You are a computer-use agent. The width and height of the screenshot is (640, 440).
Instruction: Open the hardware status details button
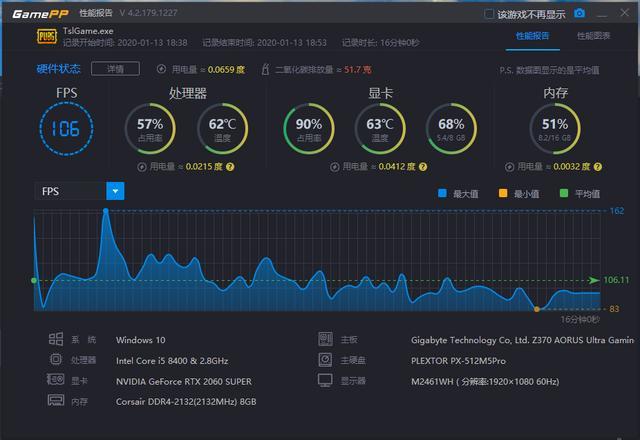pos(116,69)
